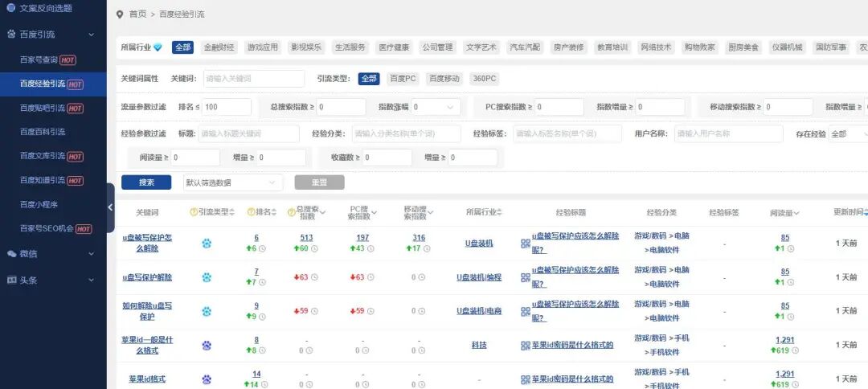This screenshot has height=389, width=868.
Task: Click the clock icon next to rank change ↑8
Action: tap(262, 350)
